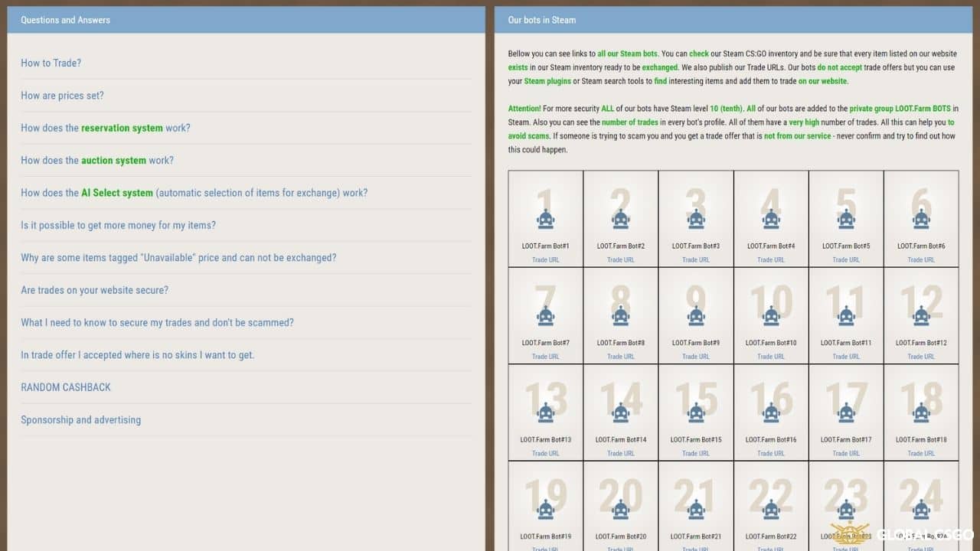Click the LOOT.Farm Bot#4 robot icon
This screenshot has width=980, height=551.
click(770, 220)
